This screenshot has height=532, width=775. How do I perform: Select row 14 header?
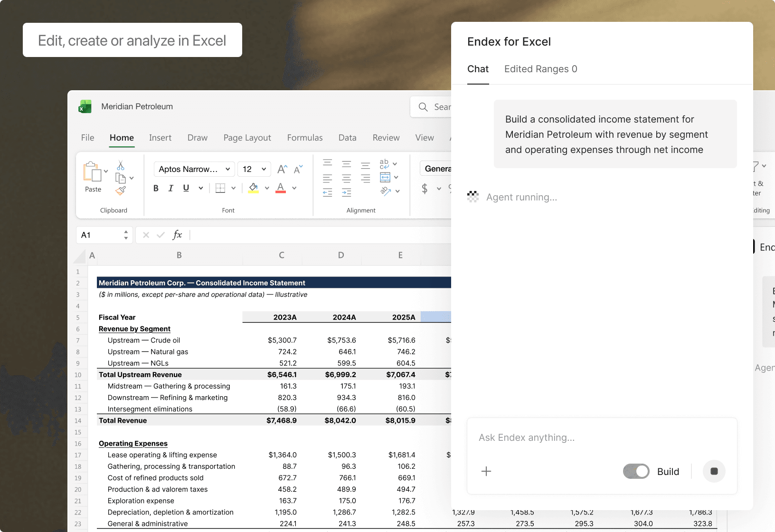point(78,421)
